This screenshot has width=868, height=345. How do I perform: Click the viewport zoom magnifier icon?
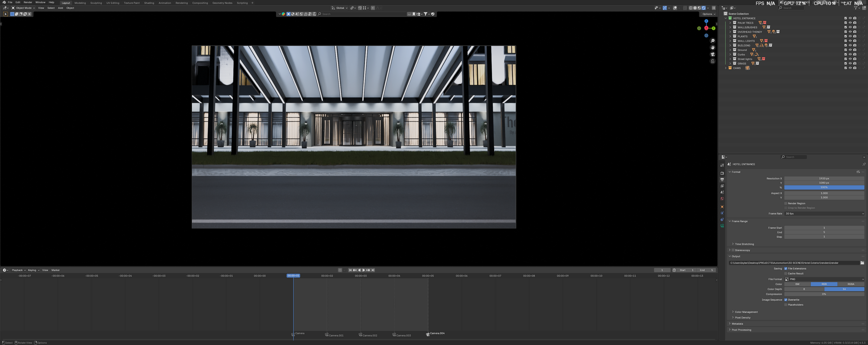tap(712, 41)
